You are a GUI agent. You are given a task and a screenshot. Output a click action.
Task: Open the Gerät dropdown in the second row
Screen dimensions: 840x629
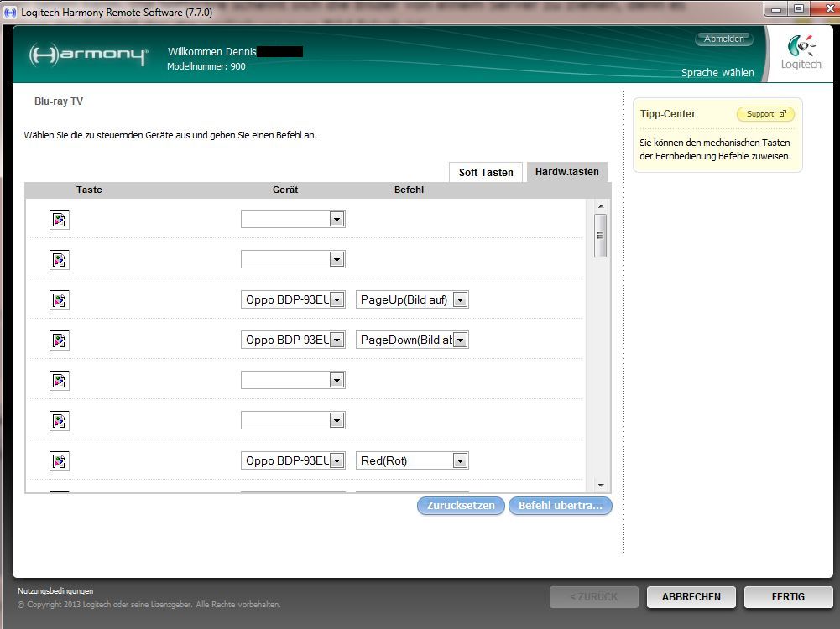pos(293,260)
